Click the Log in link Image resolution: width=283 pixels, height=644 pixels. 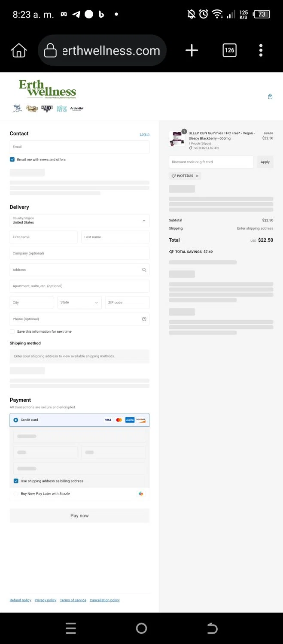tap(144, 134)
